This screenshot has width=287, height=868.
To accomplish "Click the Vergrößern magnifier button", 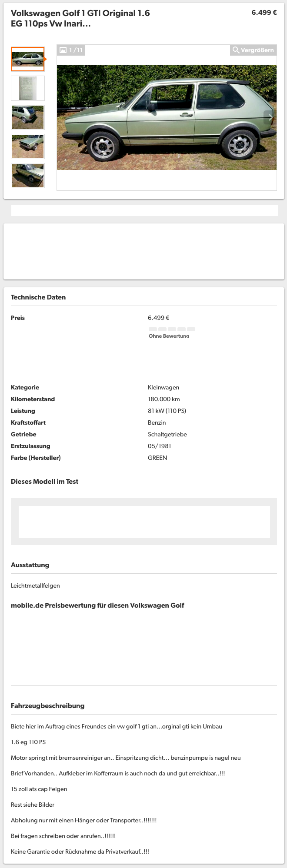I will point(254,50).
